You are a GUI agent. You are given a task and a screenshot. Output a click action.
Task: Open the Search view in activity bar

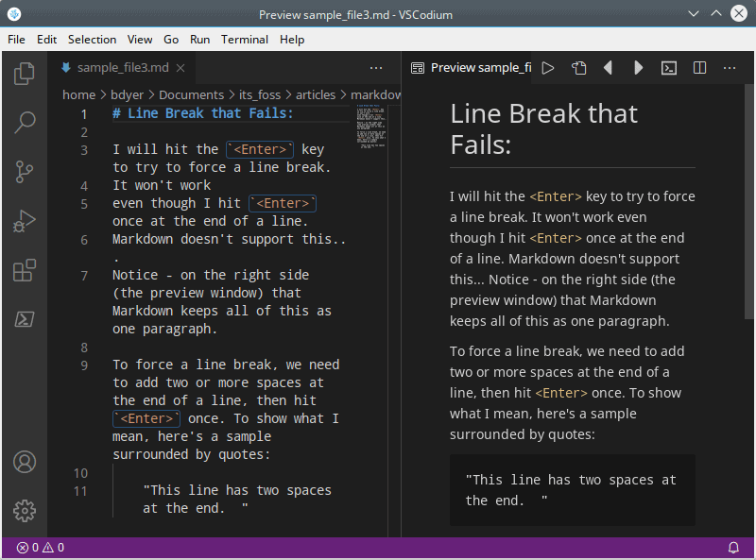tap(25, 122)
